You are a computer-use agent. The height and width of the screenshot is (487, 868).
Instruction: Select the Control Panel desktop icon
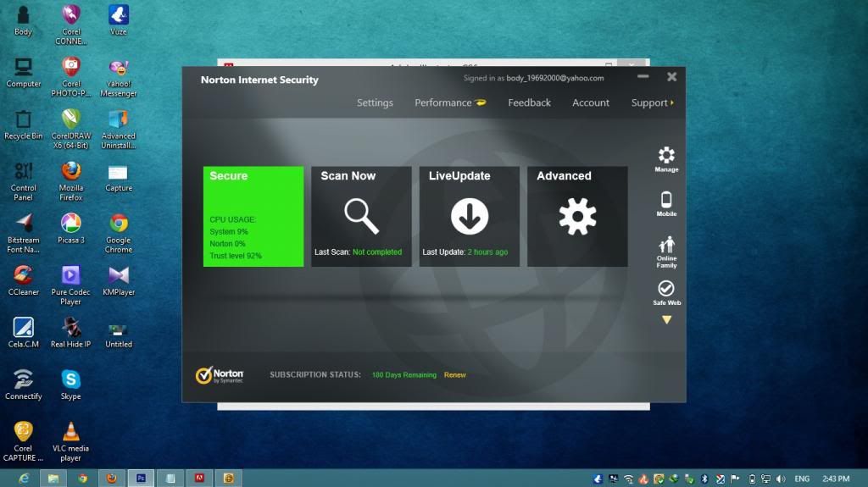coord(23,181)
